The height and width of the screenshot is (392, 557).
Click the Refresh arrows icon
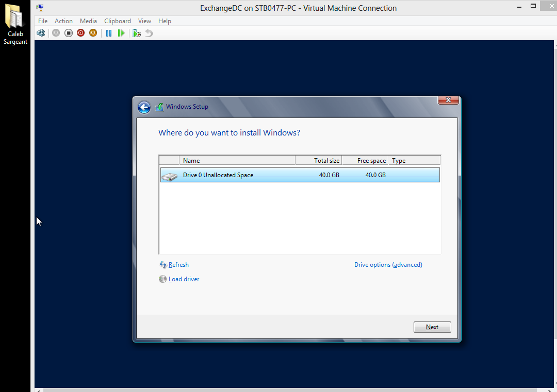click(163, 265)
